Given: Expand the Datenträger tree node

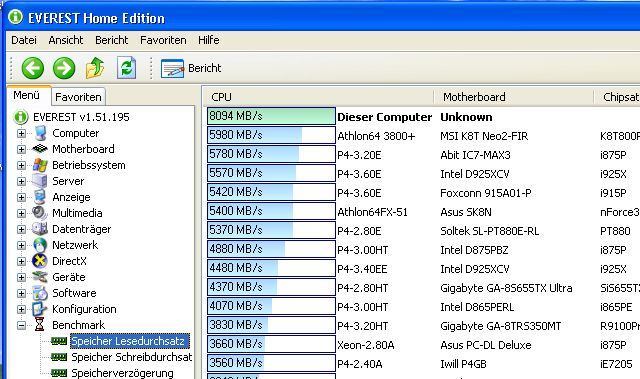Looking at the screenshot, I should [x=21, y=229].
